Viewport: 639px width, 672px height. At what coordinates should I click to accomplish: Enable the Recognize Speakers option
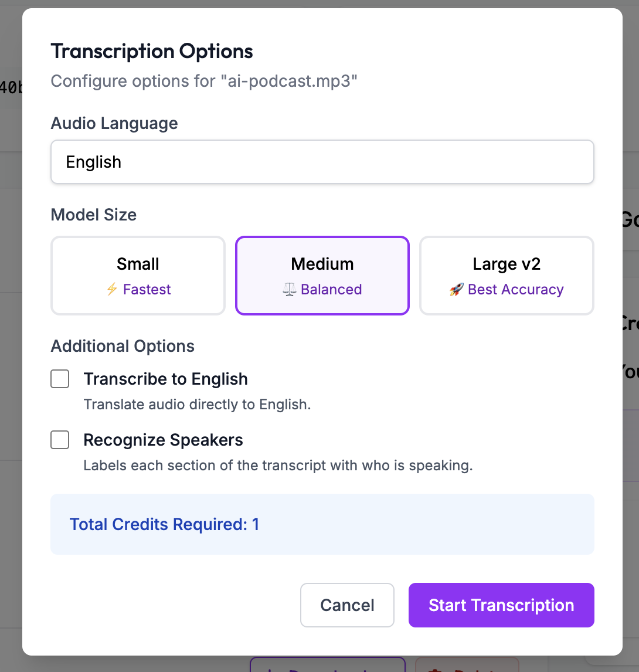pos(60,440)
